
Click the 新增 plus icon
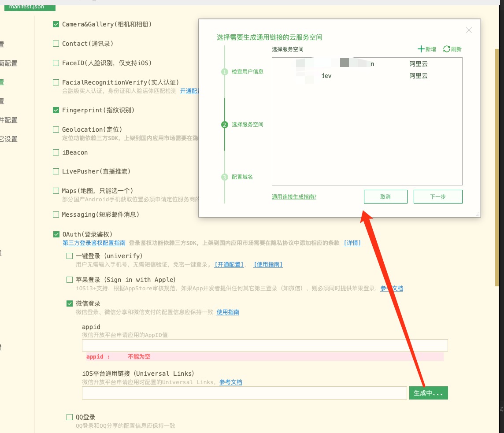421,49
